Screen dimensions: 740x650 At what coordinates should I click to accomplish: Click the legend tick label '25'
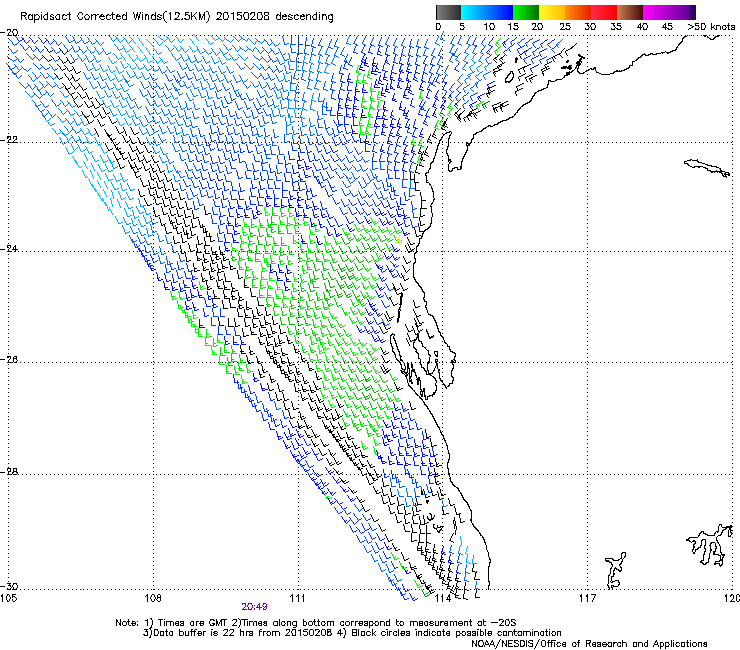(565, 27)
